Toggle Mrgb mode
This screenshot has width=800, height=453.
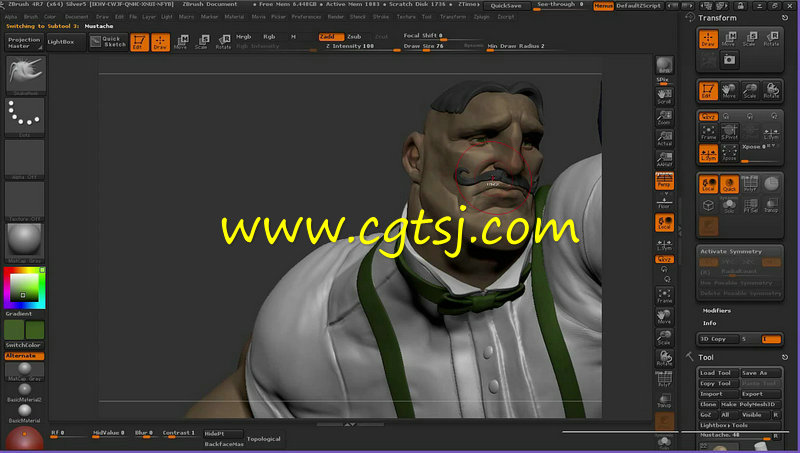[x=243, y=37]
